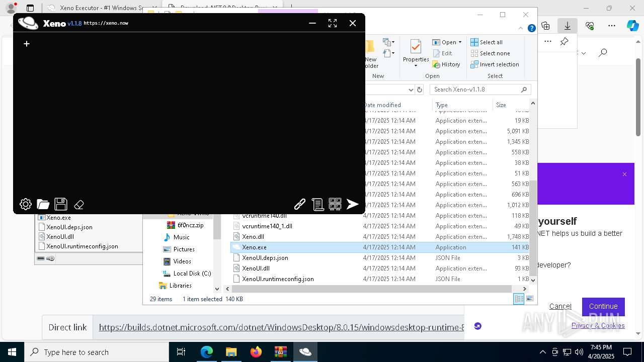This screenshot has height=362, width=644.
Task: Click the Xeno planet logo
Action: click(x=28, y=23)
